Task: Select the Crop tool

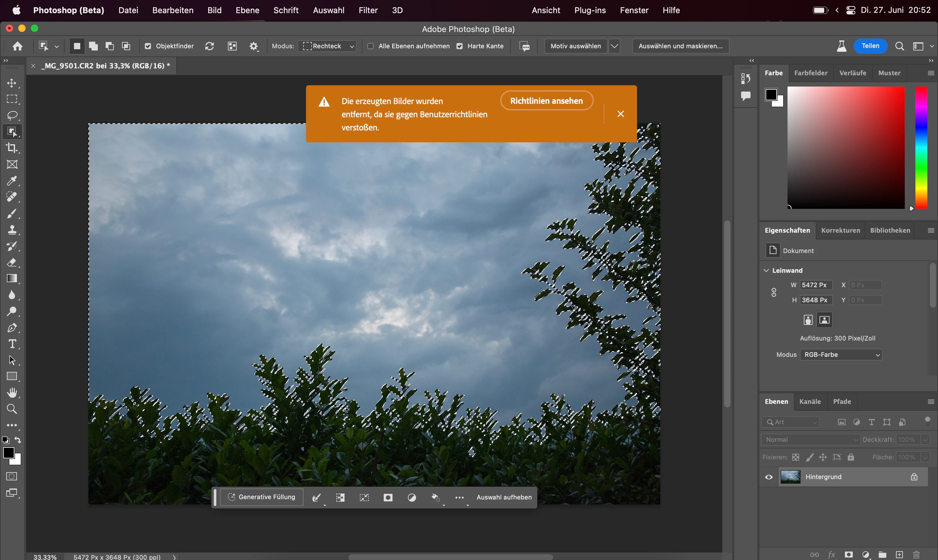Action: 12,148
